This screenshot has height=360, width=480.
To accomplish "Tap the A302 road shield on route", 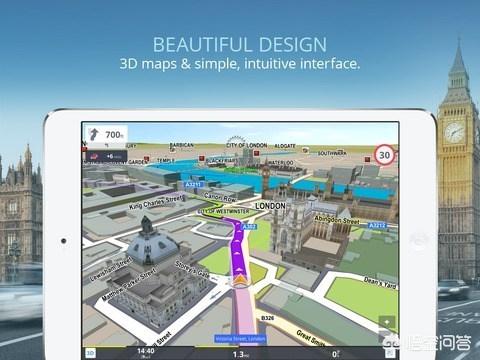I will pyautogui.click(x=249, y=227).
